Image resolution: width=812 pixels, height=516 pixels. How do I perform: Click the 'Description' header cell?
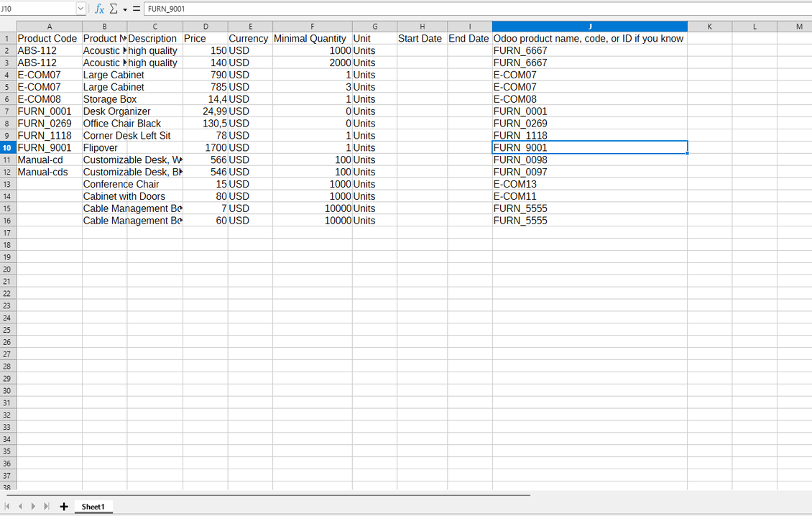point(154,38)
